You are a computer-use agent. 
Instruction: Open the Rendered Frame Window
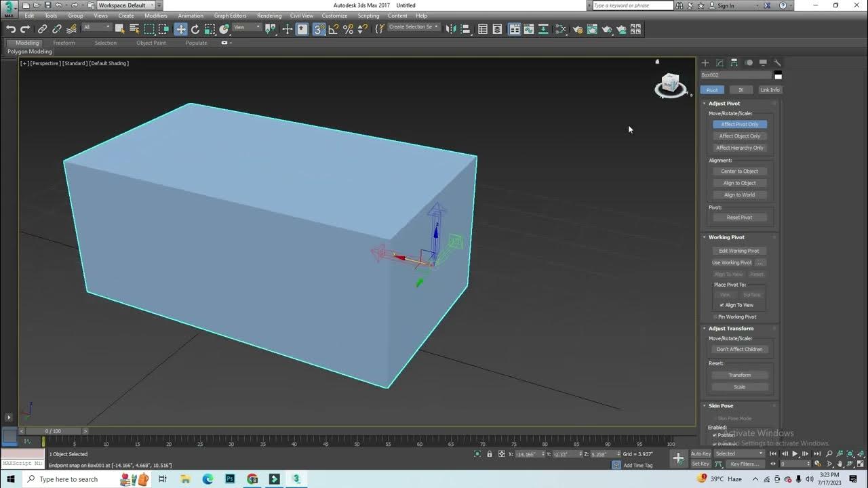pos(592,29)
